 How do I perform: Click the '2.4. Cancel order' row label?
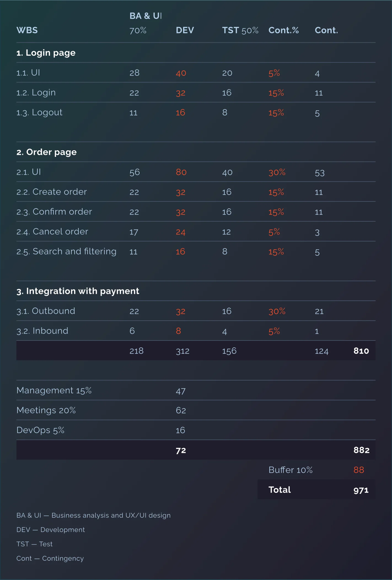pyautogui.click(x=52, y=231)
